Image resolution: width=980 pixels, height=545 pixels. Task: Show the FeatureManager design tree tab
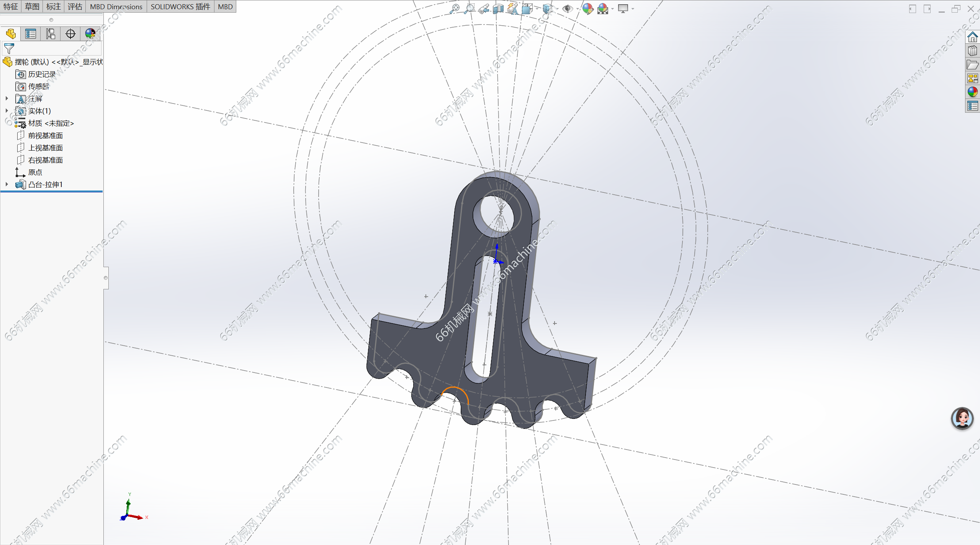(11, 34)
